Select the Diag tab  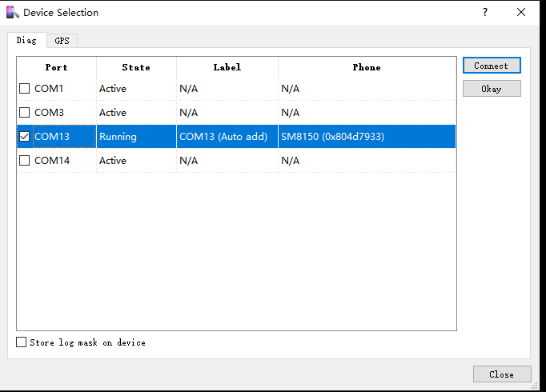pyautogui.click(x=26, y=40)
